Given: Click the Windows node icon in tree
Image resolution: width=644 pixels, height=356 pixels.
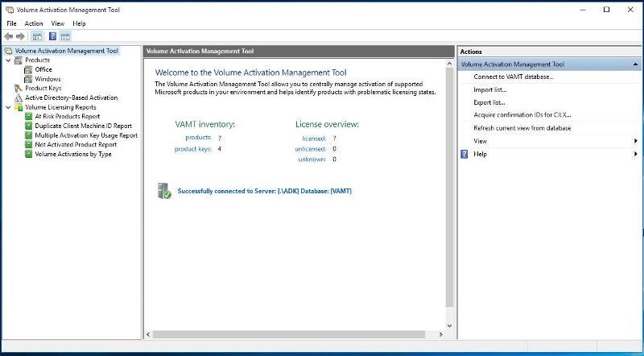Looking at the screenshot, I should (x=28, y=79).
